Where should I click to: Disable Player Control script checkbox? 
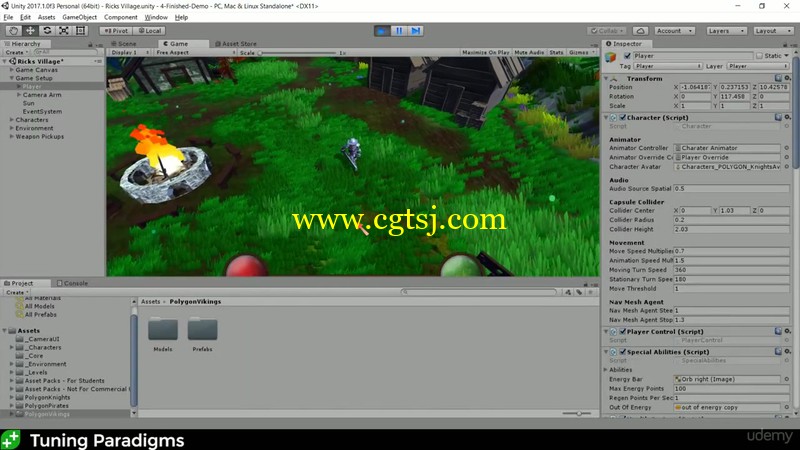622,331
